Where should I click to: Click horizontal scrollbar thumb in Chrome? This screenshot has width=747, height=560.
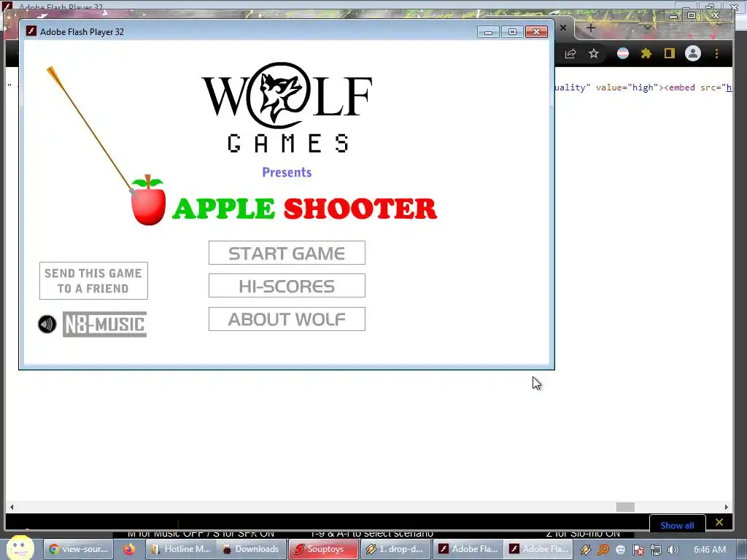pos(625,507)
